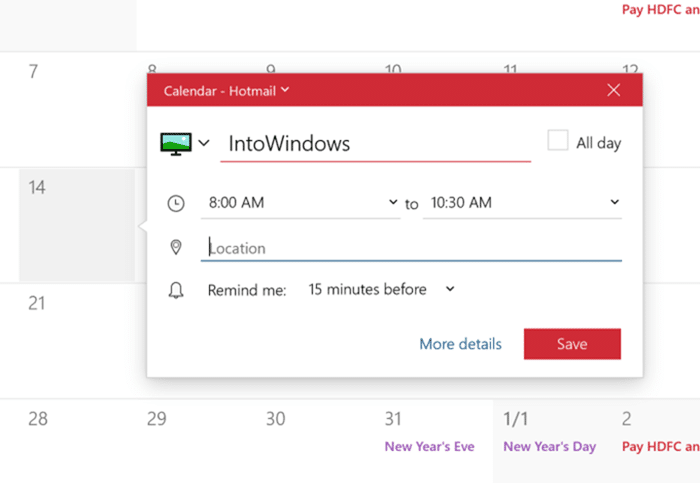The image size is (700, 483).
Task: Click the location pin icon
Action: click(176, 247)
